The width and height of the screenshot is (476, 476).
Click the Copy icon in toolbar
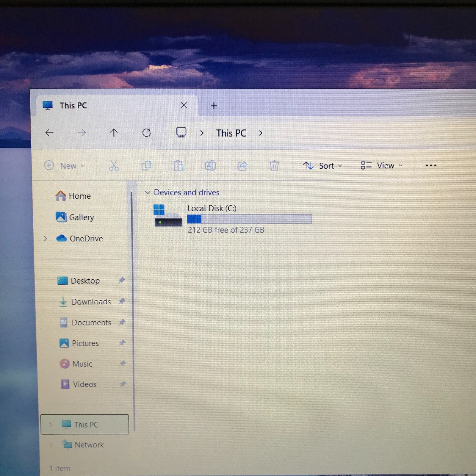click(146, 165)
